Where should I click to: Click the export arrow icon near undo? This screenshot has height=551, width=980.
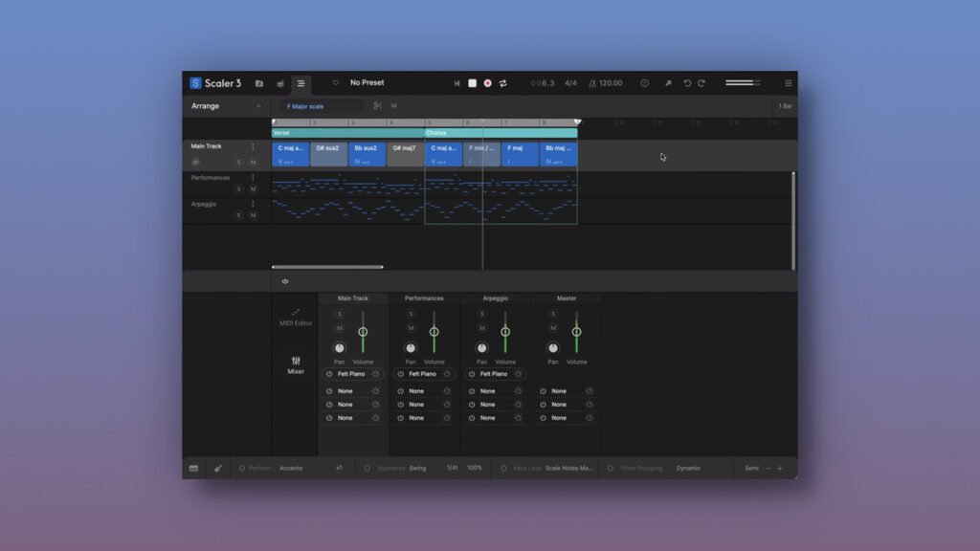coord(669,83)
